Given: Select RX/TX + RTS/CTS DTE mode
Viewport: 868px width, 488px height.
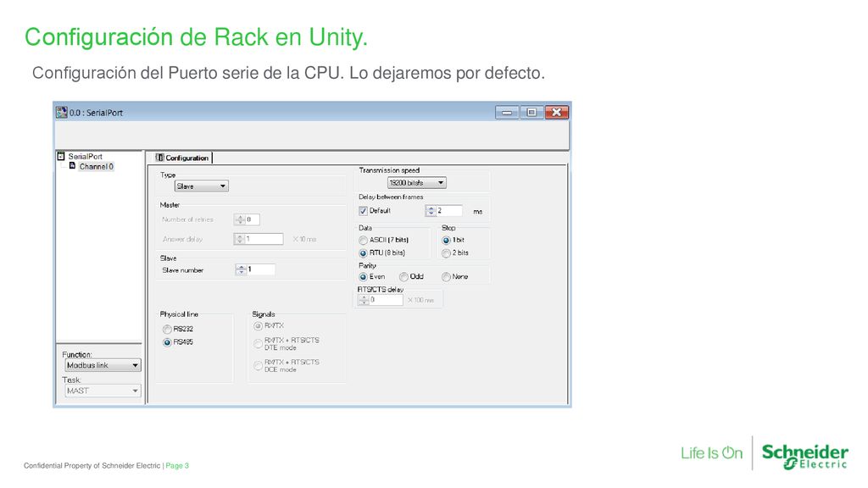Looking at the screenshot, I should [258, 344].
